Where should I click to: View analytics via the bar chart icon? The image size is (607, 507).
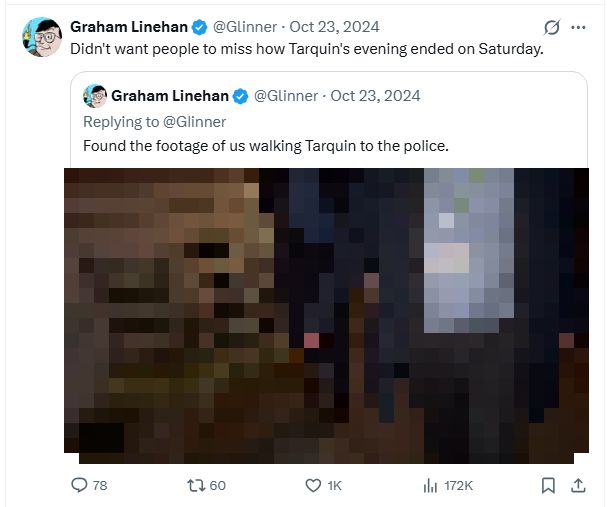click(x=430, y=485)
